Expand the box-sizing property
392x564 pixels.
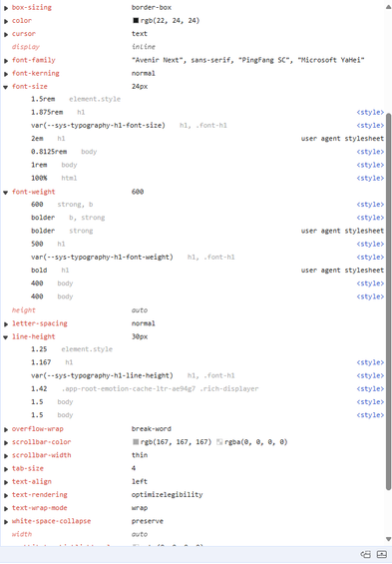coord(6,8)
